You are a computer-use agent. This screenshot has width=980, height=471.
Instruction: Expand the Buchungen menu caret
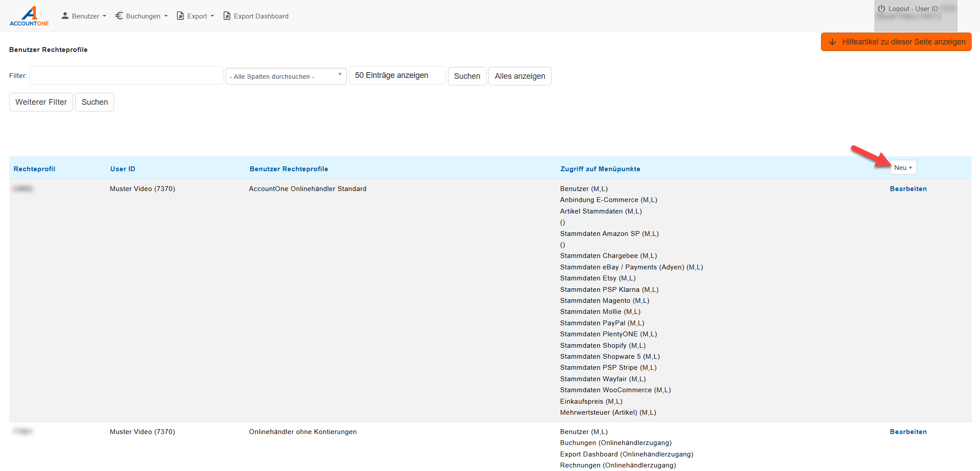[x=166, y=16]
